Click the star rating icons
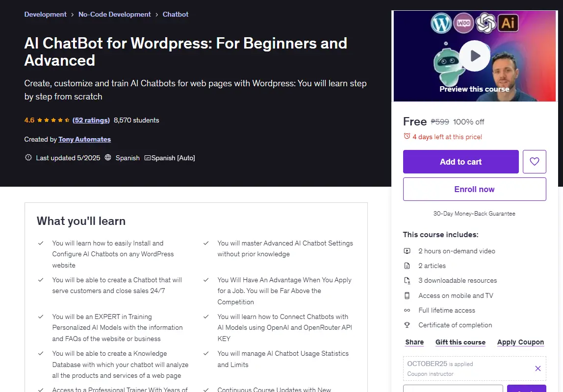This screenshot has height=392, width=563. click(53, 120)
